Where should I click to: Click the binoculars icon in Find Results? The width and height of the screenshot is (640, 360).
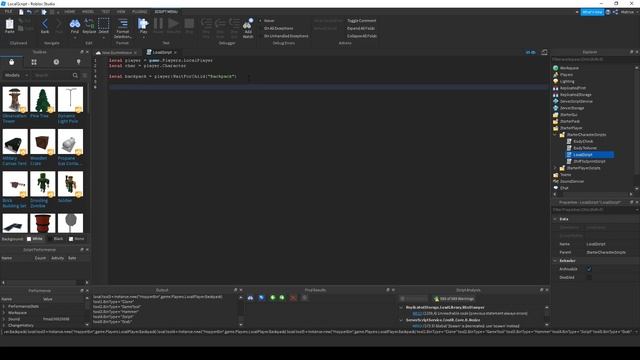point(250,298)
